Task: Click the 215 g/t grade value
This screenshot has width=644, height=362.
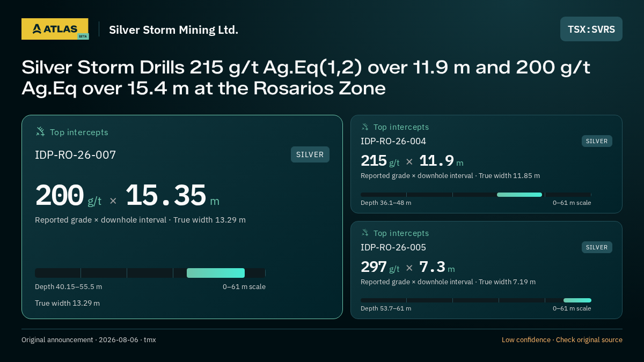Action: [380, 161]
